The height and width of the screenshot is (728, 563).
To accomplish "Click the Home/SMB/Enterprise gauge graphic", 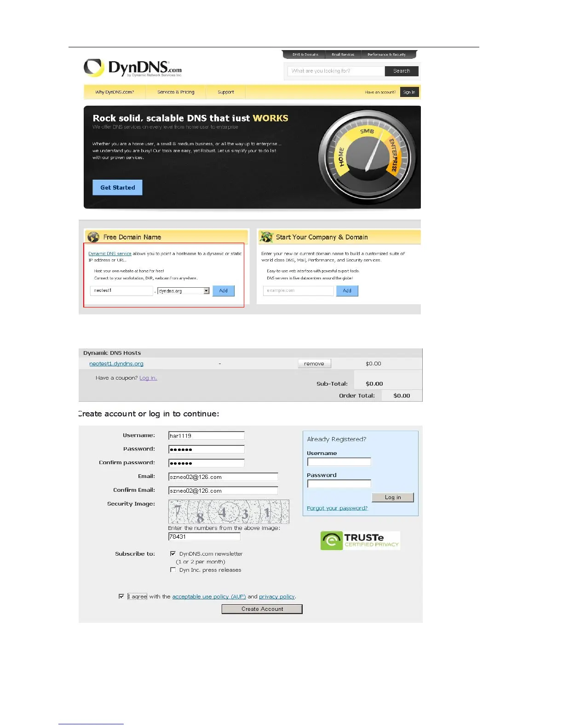I will [x=367, y=157].
